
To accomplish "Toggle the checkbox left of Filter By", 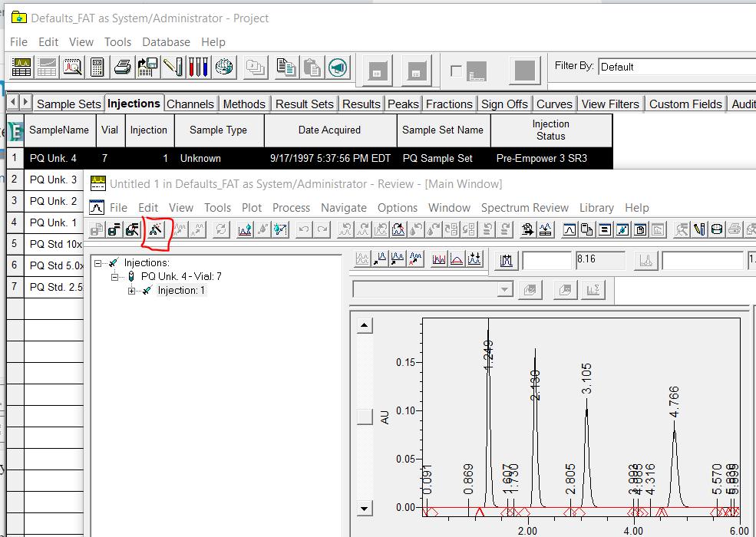I will coord(456,71).
